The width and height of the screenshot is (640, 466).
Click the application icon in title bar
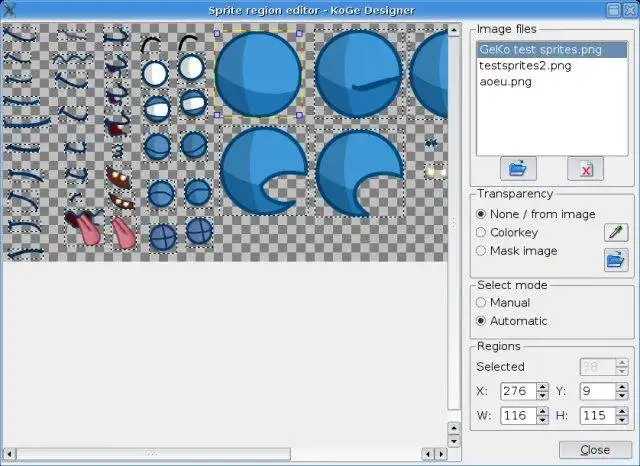9,9
